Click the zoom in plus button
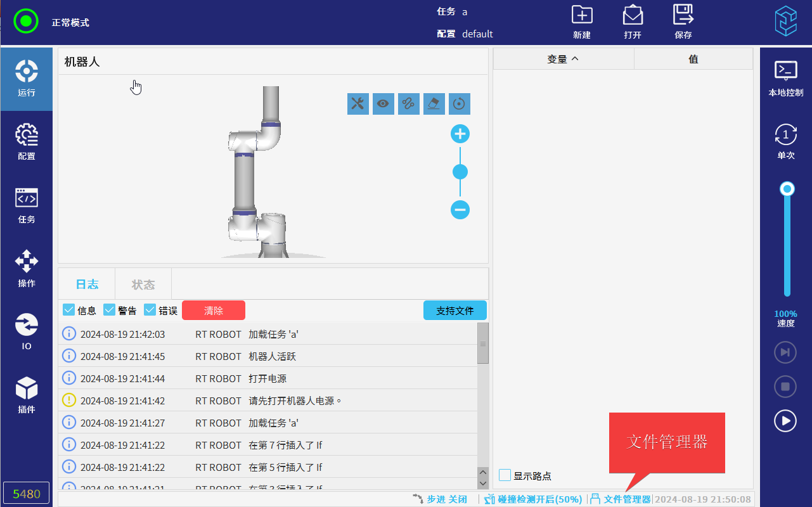Image resolution: width=812 pixels, height=507 pixels. 460,134
